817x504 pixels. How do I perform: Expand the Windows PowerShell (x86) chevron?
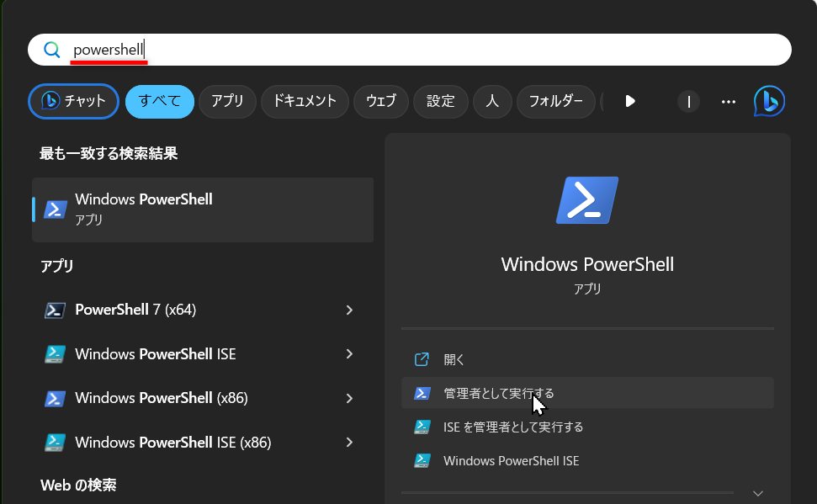[x=349, y=397]
